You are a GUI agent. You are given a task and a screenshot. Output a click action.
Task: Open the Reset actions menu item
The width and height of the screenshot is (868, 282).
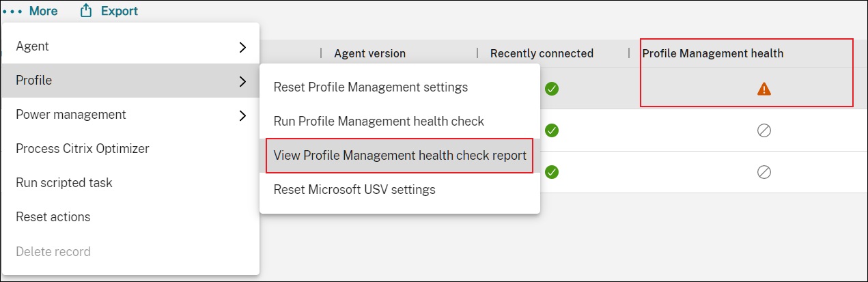(x=53, y=216)
